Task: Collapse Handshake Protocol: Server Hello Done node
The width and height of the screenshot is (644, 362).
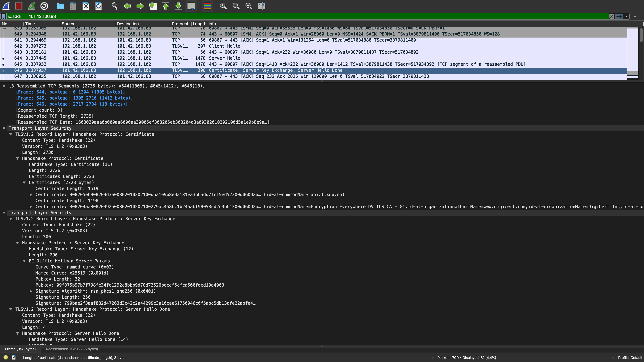Action: tap(17, 333)
